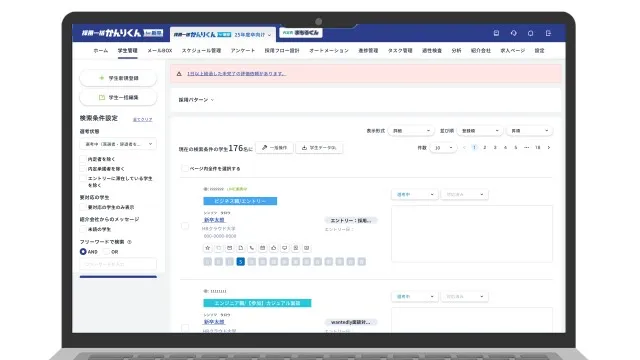Open 件数 per-page dropdown
Screen dimensions: 640x360
coord(443,148)
